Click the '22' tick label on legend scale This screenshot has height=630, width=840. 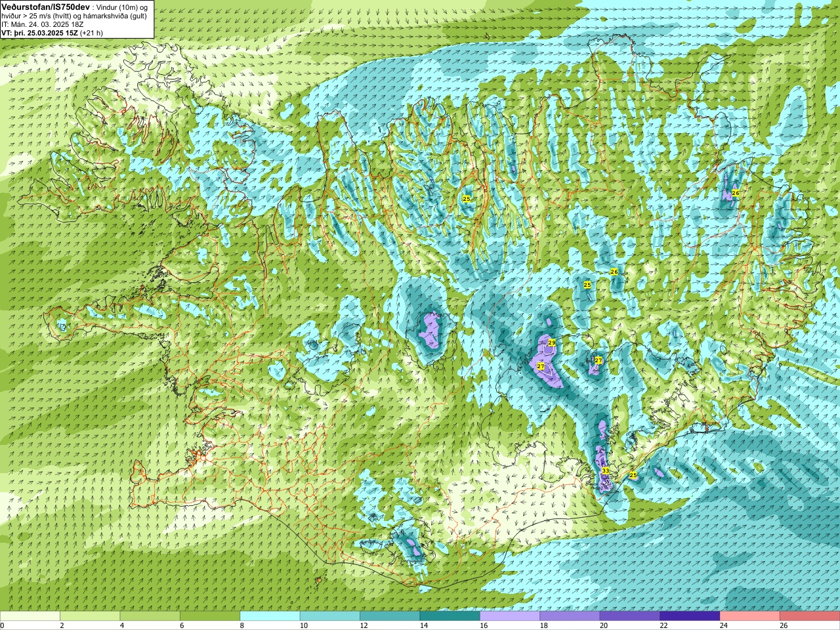(x=663, y=626)
